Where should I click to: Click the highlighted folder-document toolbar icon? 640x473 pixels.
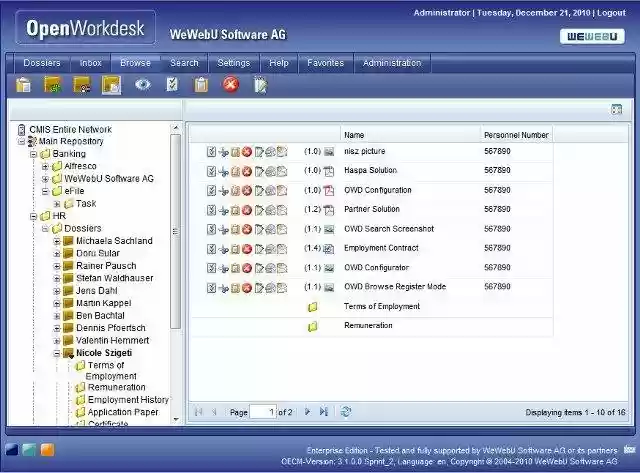[111, 85]
